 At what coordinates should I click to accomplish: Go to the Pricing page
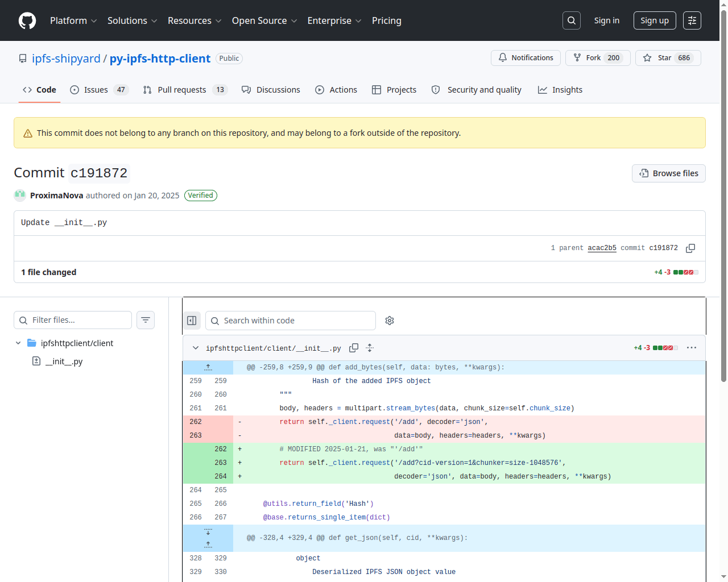(387, 20)
